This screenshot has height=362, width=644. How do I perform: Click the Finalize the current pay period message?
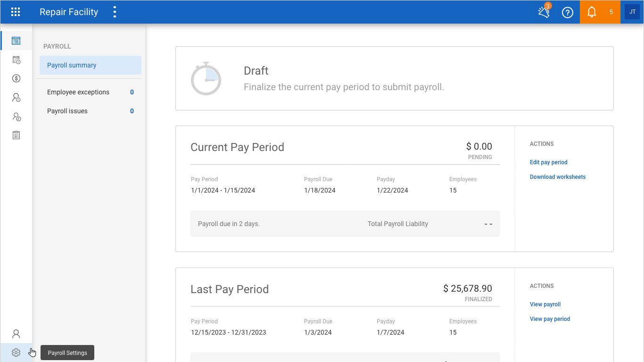tap(344, 87)
